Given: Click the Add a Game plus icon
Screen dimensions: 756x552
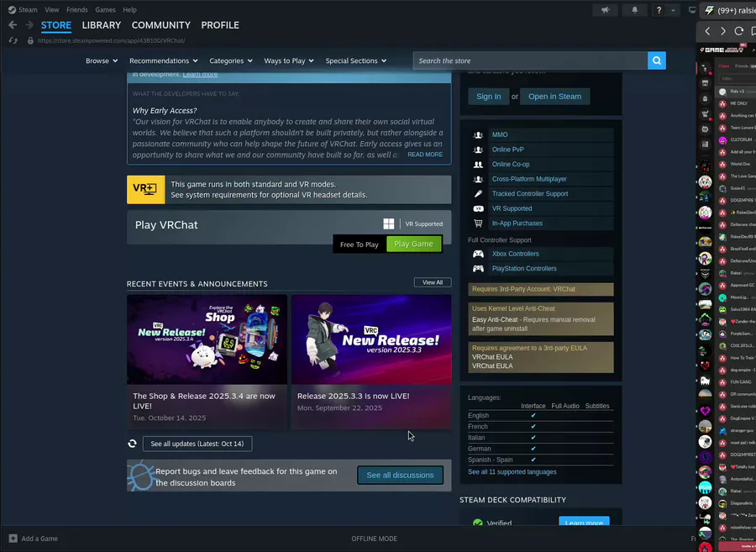Looking at the screenshot, I should 13,539.
